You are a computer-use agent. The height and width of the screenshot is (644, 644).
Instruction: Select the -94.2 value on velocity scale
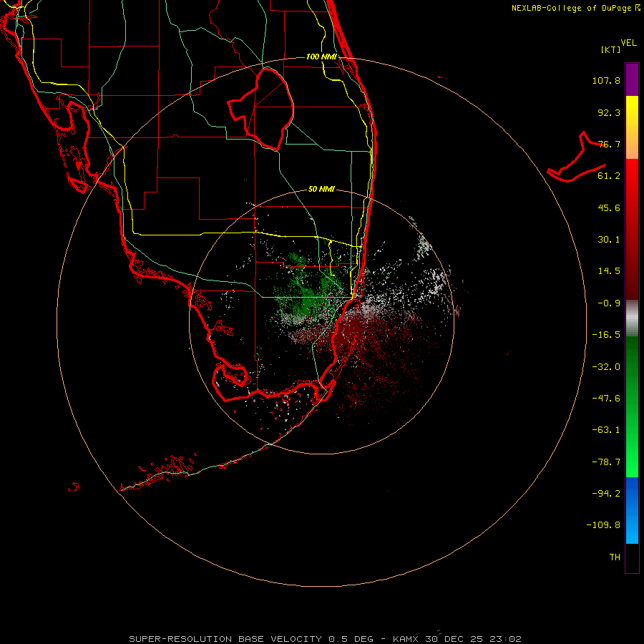[606, 494]
